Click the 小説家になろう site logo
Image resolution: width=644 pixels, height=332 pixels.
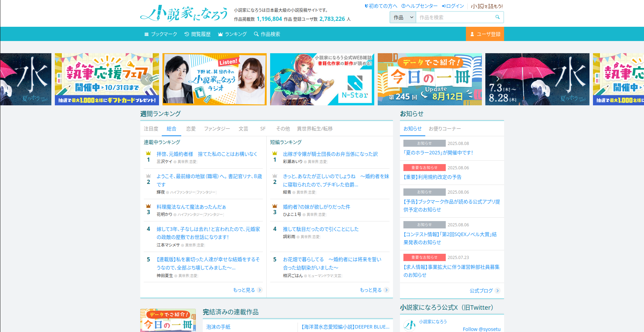pyautogui.click(x=184, y=14)
